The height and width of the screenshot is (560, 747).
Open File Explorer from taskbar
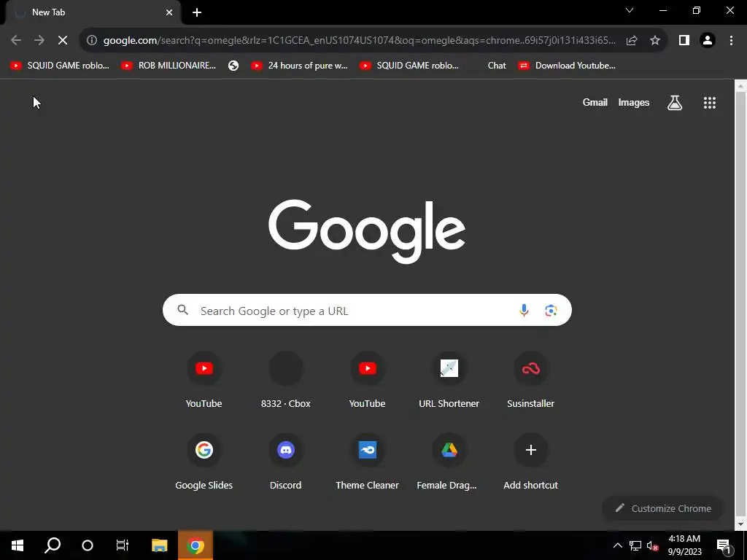pyautogui.click(x=160, y=545)
